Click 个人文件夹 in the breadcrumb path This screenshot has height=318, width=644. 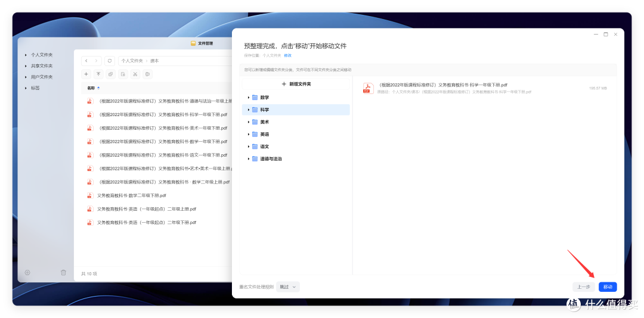click(x=132, y=61)
